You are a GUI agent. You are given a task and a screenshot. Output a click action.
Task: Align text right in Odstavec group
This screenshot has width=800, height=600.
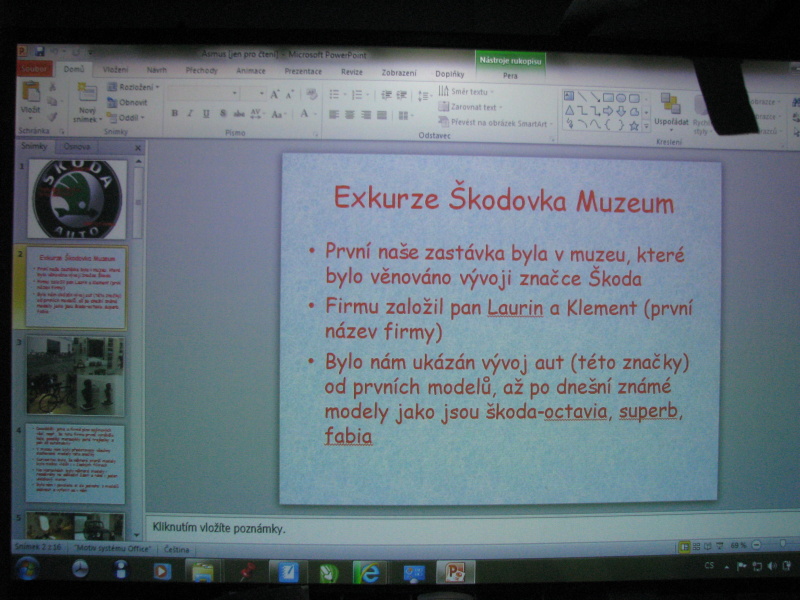(x=366, y=115)
